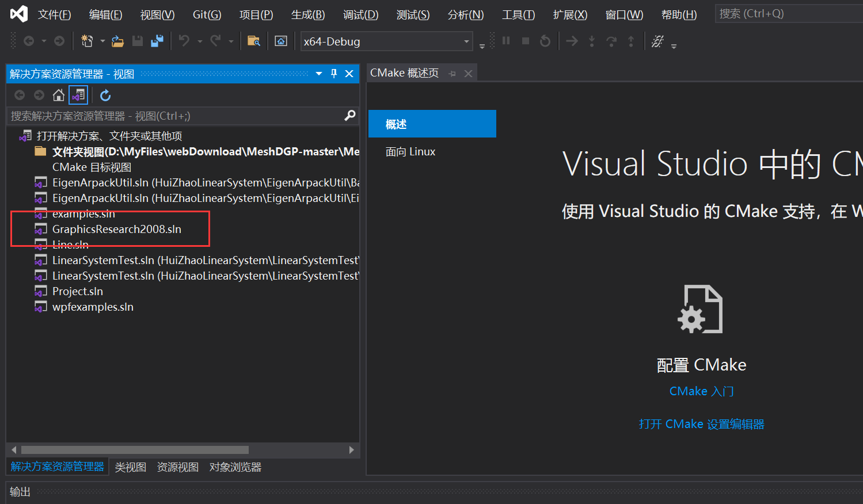863x504 pixels.
Task: Open dropdown arrow beside new project icon
Action: 102,41
